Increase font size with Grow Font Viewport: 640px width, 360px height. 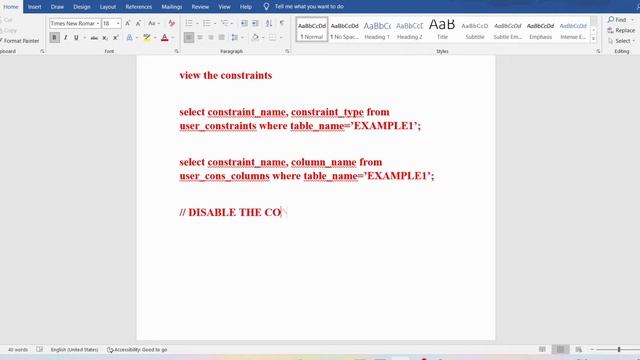(128, 23)
